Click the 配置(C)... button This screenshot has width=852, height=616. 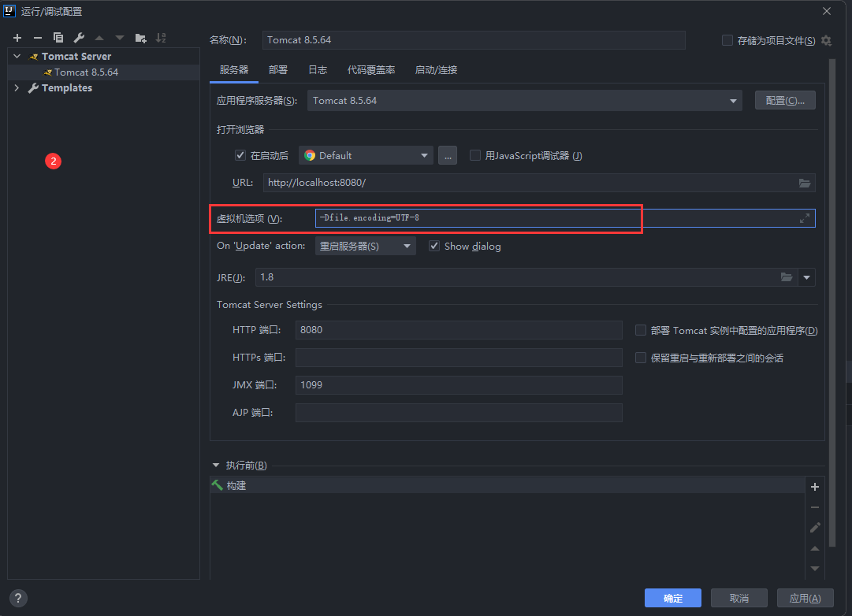tap(785, 101)
